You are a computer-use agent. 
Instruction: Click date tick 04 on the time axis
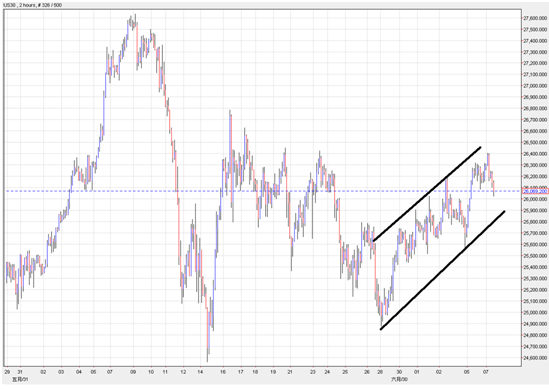79,372
